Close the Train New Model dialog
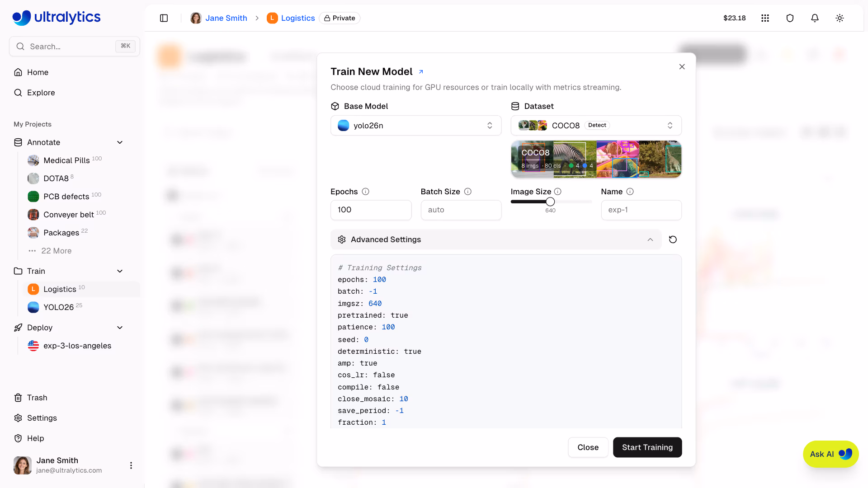 [x=682, y=67]
